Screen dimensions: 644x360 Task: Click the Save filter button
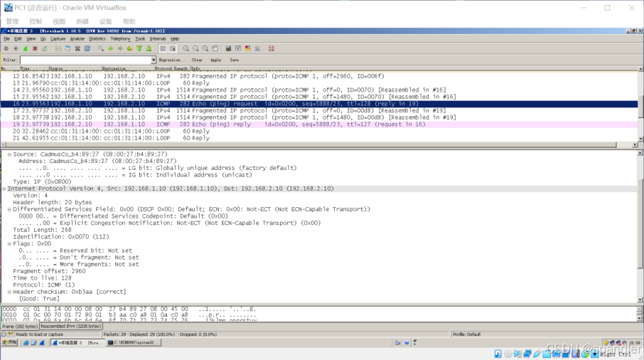coord(234,60)
